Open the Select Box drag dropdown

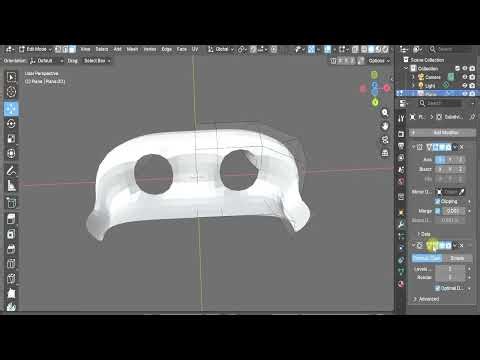[x=97, y=61]
